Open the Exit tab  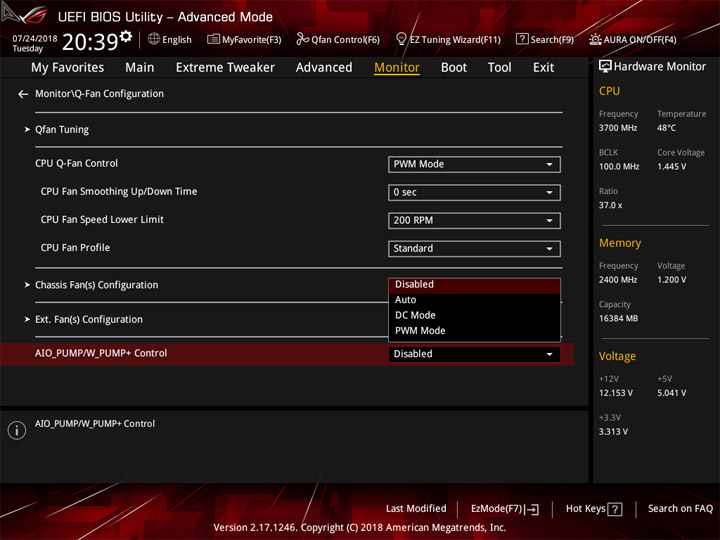[543, 68]
